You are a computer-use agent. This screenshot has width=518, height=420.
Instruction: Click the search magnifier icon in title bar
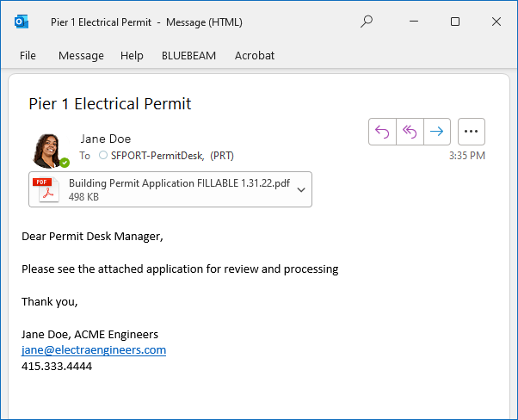tap(367, 22)
